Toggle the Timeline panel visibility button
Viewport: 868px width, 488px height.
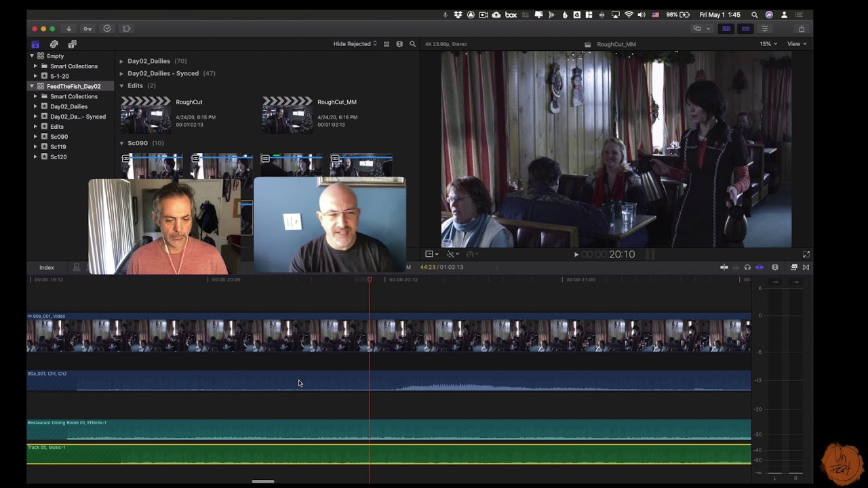coord(745,28)
